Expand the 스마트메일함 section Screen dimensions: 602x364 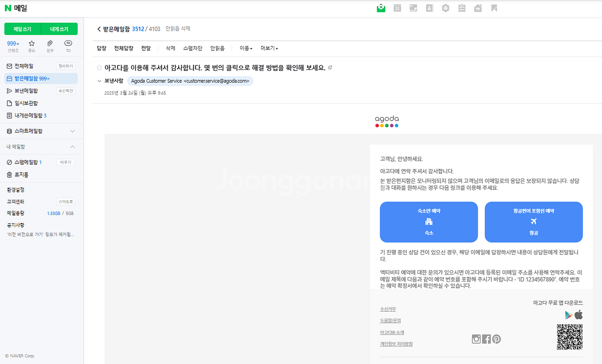pyautogui.click(x=72, y=131)
